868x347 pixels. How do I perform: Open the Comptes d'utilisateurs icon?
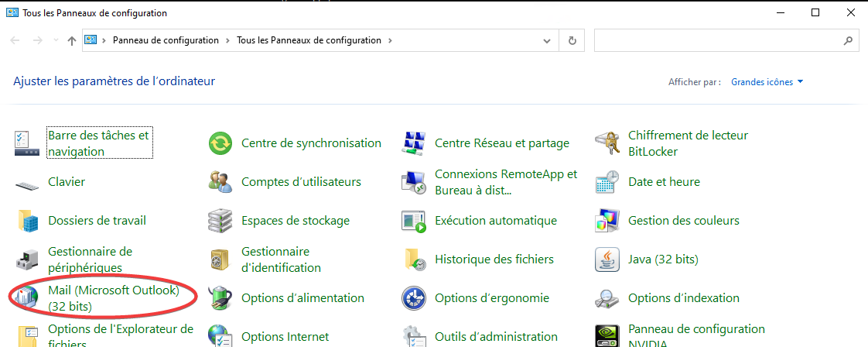[x=220, y=182]
